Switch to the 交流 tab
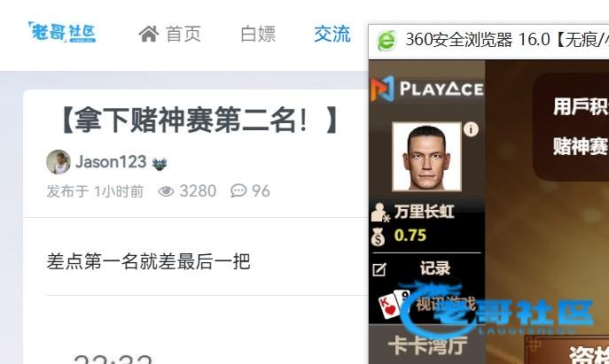Screen dimensions: 609x364 332,34
